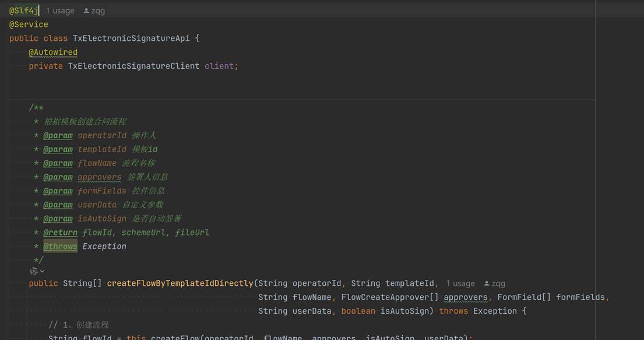Click the "// 1、创建流程" comment line
The image size is (644, 340).
(x=79, y=325)
